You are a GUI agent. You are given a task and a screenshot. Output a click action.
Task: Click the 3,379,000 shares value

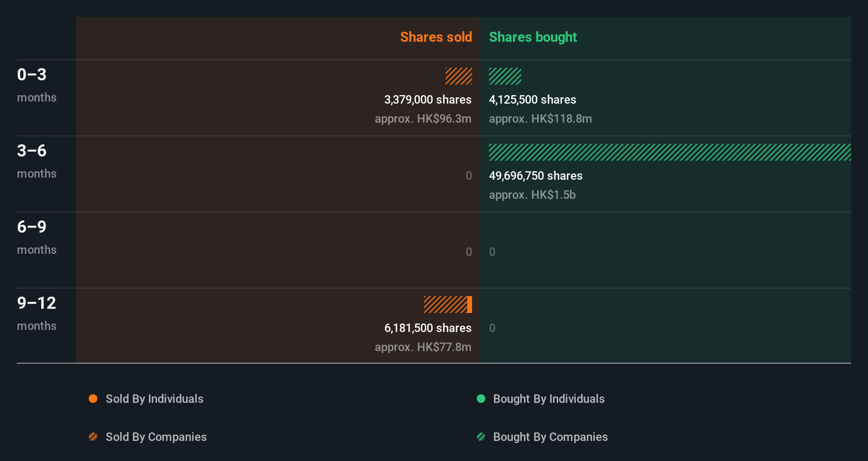point(428,100)
